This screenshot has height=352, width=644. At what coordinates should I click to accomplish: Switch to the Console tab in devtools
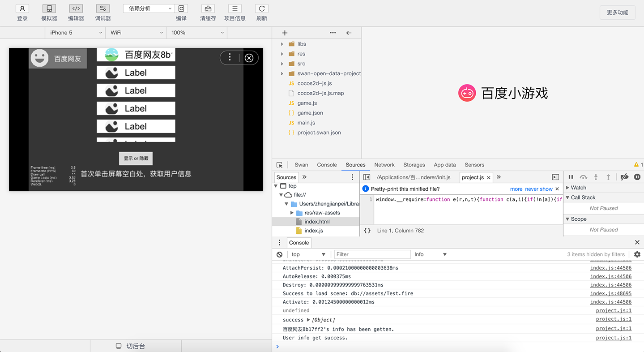tap(327, 165)
